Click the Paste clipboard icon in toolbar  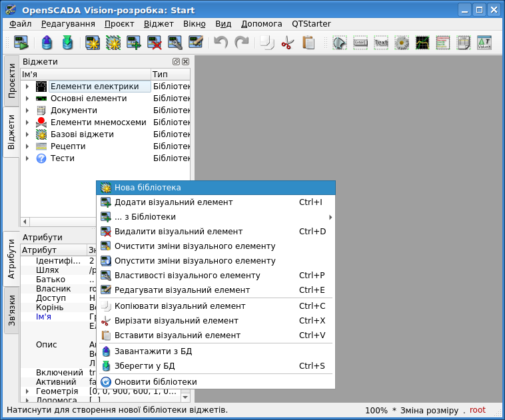click(308, 43)
